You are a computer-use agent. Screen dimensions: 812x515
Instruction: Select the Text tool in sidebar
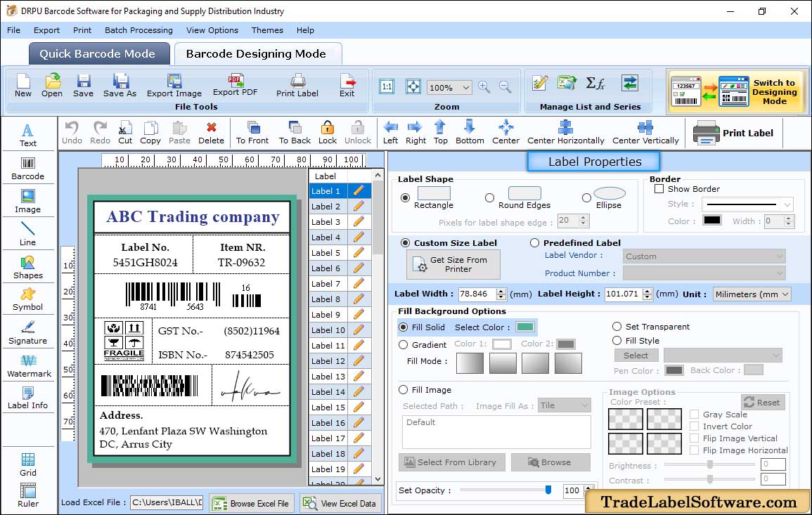(x=28, y=136)
